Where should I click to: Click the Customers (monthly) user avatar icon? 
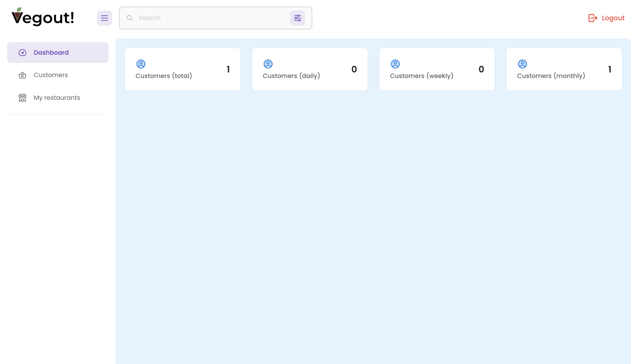(522, 64)
